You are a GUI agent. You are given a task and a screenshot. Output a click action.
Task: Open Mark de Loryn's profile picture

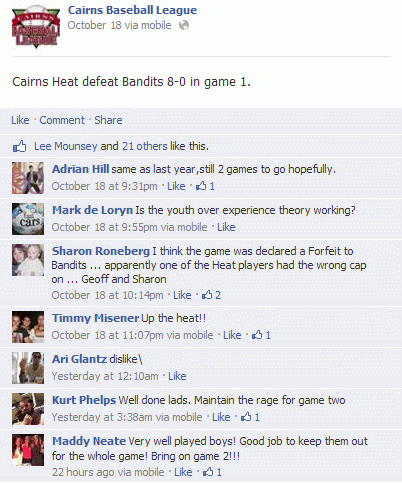tap(28, 219)
